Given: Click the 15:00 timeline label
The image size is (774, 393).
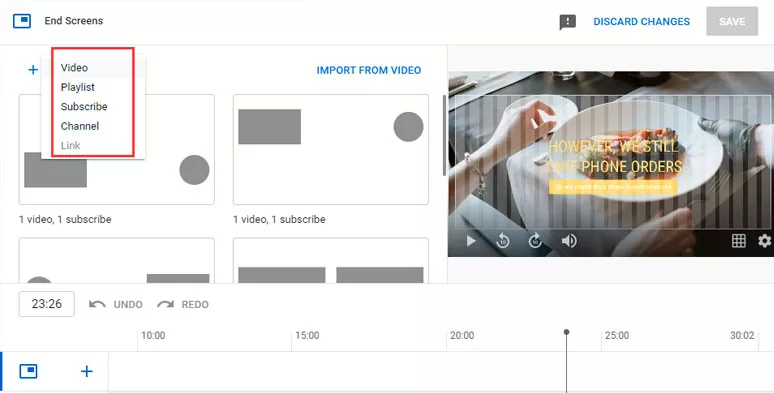Looking at the screenshot, I should 307,335.
